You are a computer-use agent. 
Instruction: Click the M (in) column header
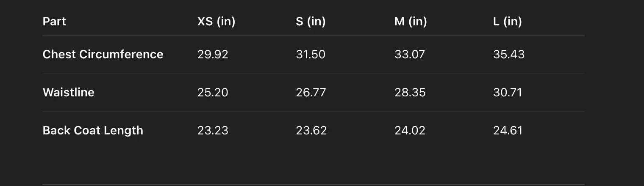[411, 22]
